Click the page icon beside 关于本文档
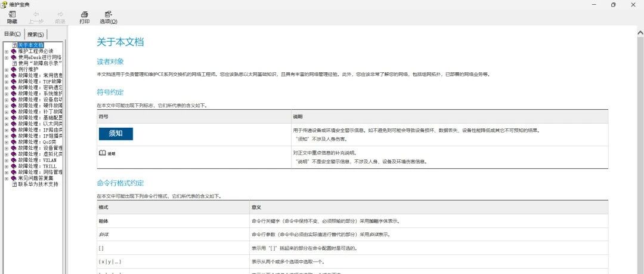Viewport: 644px width, 274px height. pos(14,45)
